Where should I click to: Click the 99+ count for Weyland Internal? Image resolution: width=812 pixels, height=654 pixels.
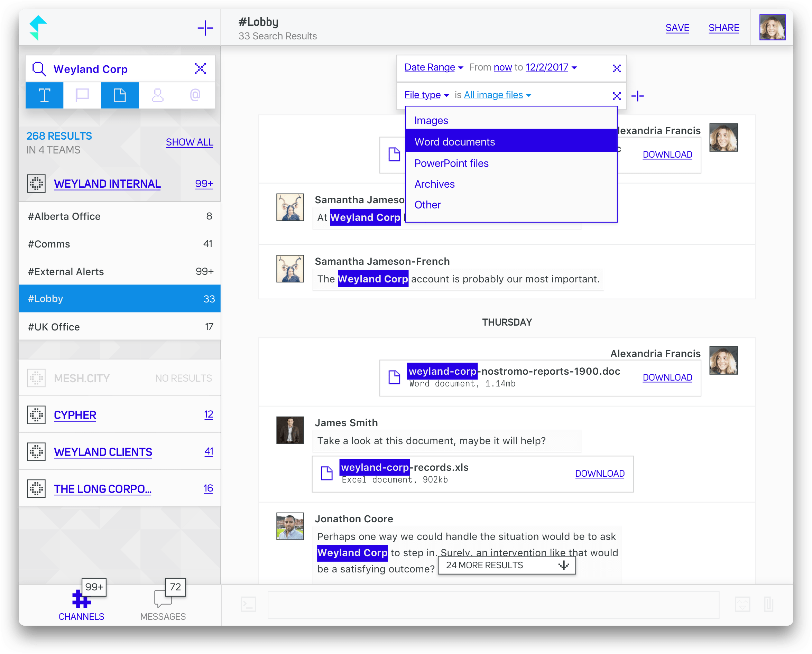coord(204,184)
